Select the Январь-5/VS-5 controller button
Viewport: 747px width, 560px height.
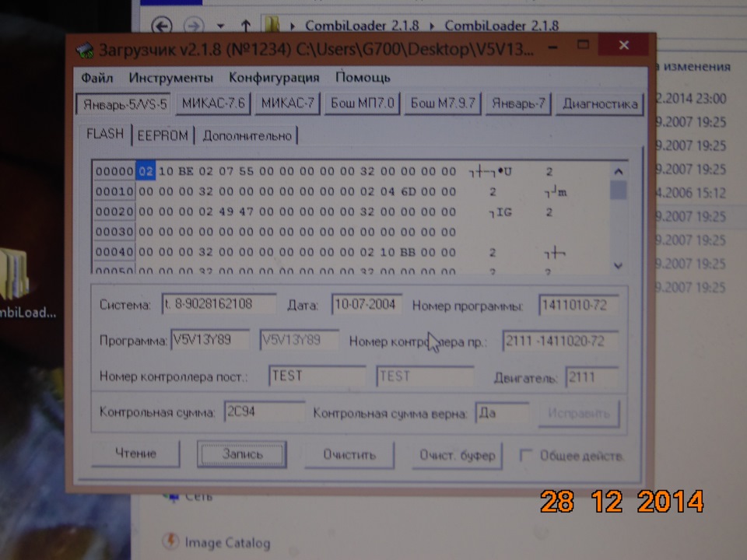(x=124, y=104)
